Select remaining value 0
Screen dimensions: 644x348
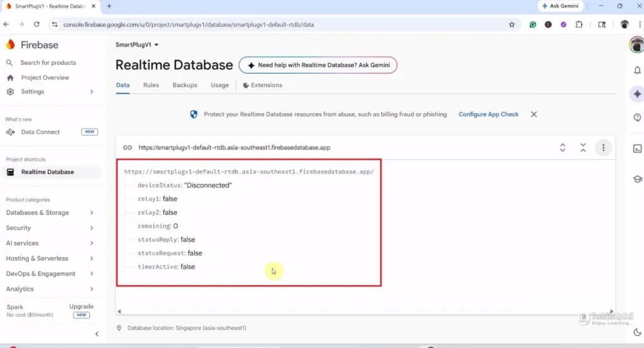click(x=175, y=226)
